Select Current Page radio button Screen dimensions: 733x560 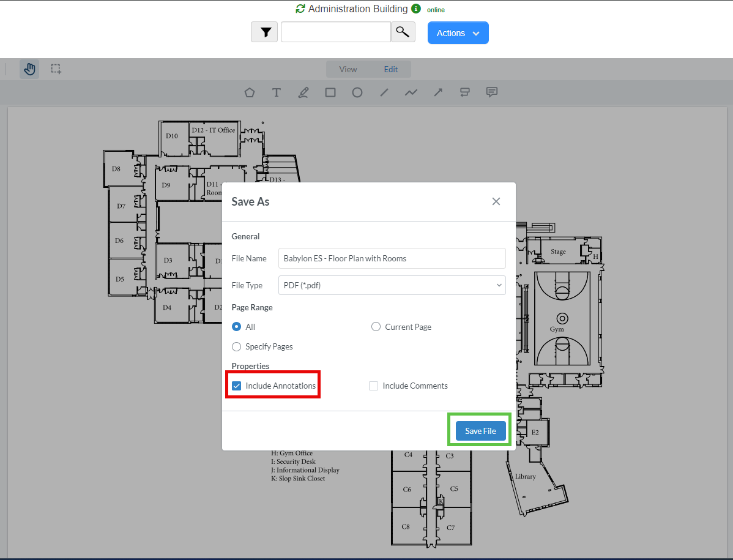(x=376, y=327)
